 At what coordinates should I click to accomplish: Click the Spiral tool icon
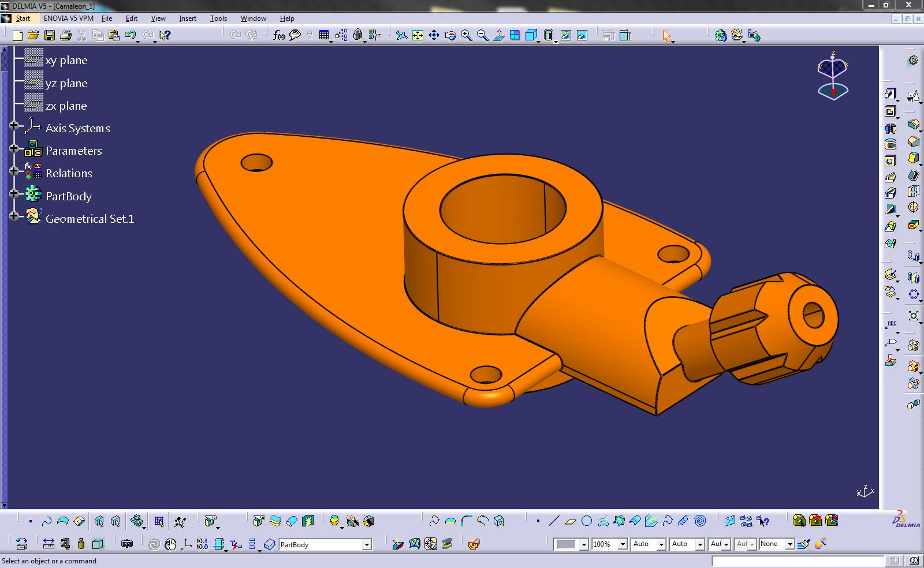click(x=700, y=521)
